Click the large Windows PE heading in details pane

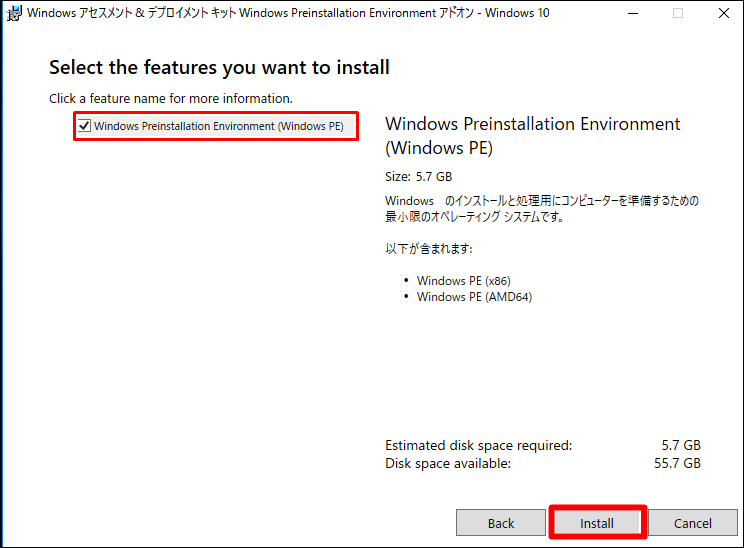[532, 136]
